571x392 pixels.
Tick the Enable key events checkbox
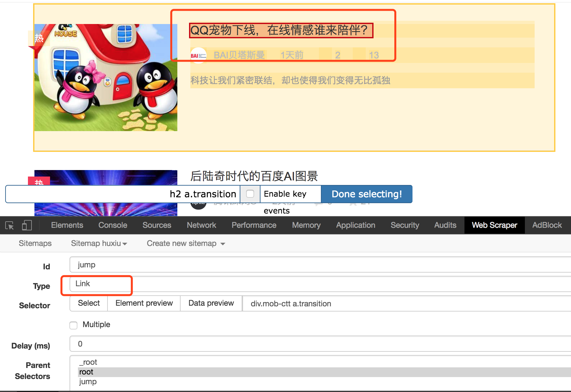[x=250, y=194]
